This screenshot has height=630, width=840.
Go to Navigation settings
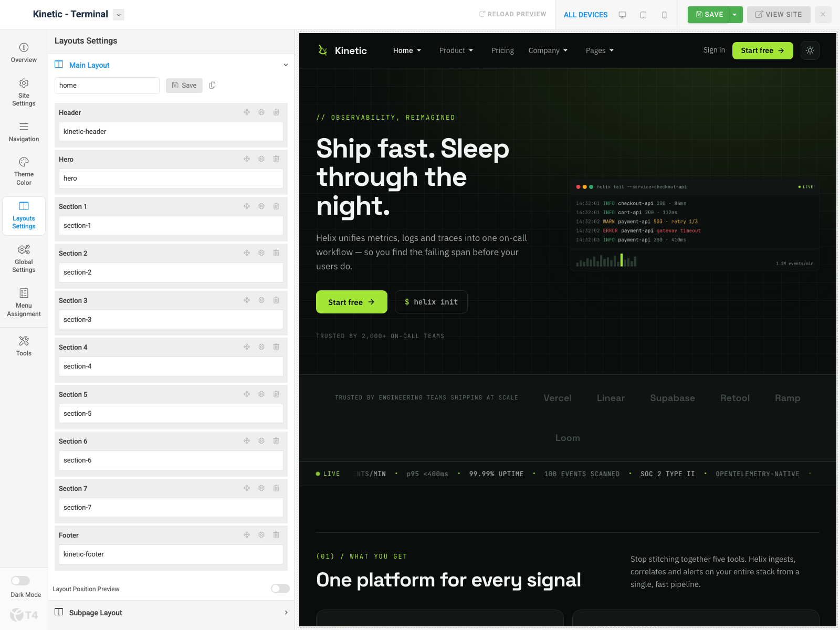[x=24, y=132]
